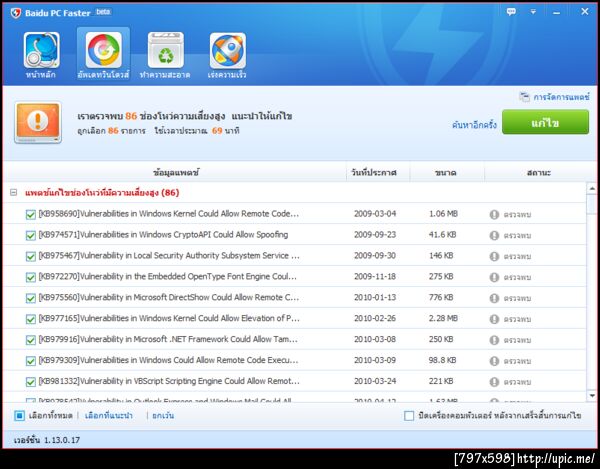
Task: Open the home tab with stethoscope icon
Action: click(41, 51)
